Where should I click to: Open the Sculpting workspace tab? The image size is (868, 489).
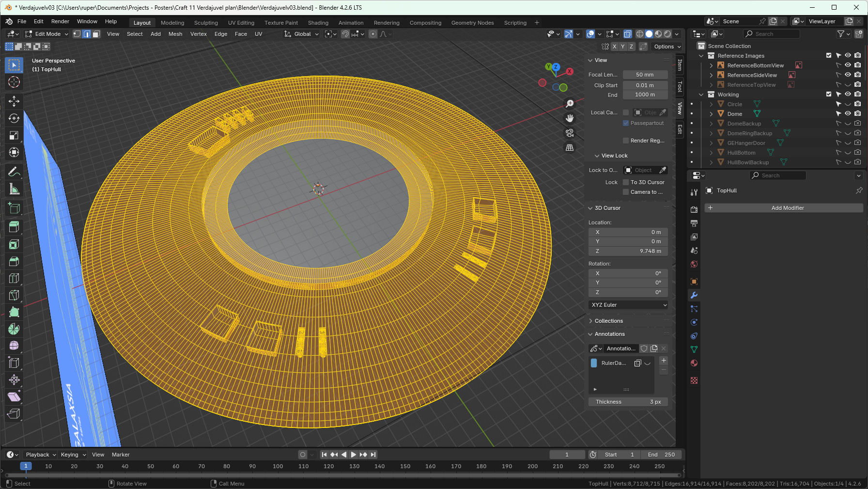(x=206, y=23)
